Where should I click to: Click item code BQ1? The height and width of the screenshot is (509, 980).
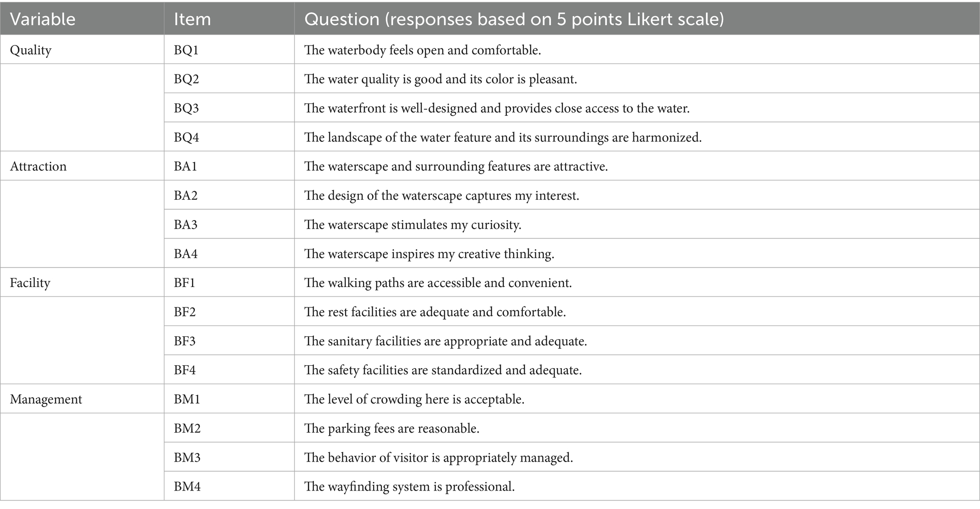pyautogui.click(x=186, y=50)
